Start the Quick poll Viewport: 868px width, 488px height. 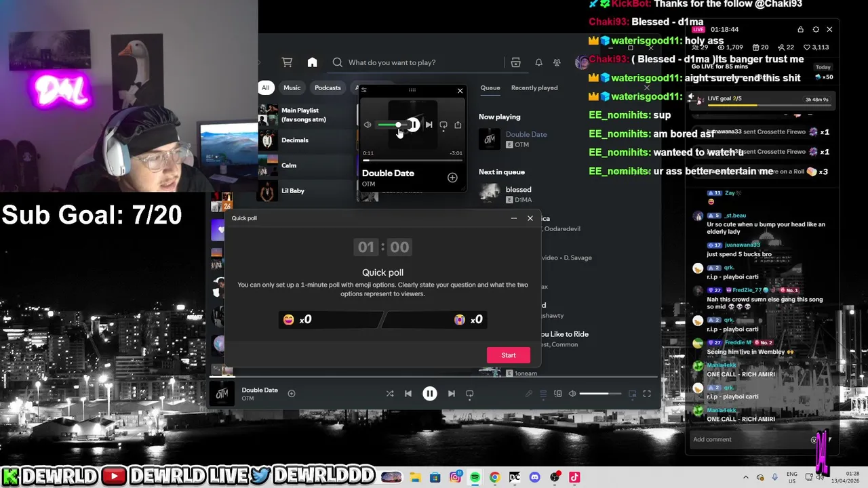click(509, 355)
